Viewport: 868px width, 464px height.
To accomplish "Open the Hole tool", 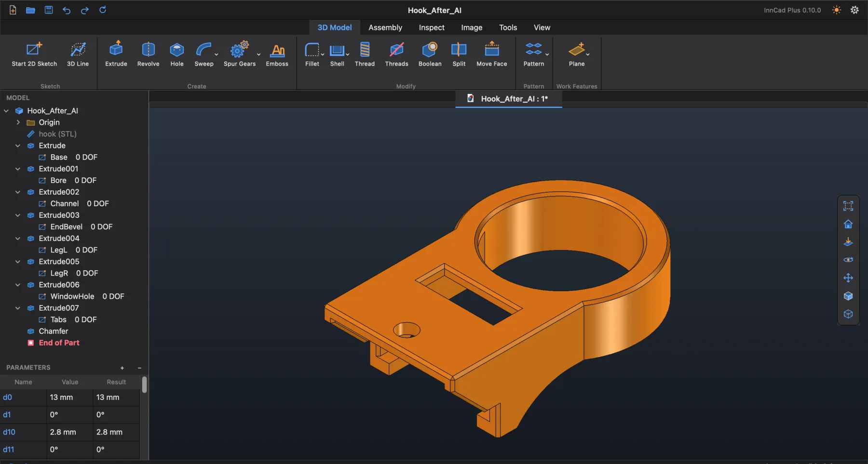I will (177, 54).
